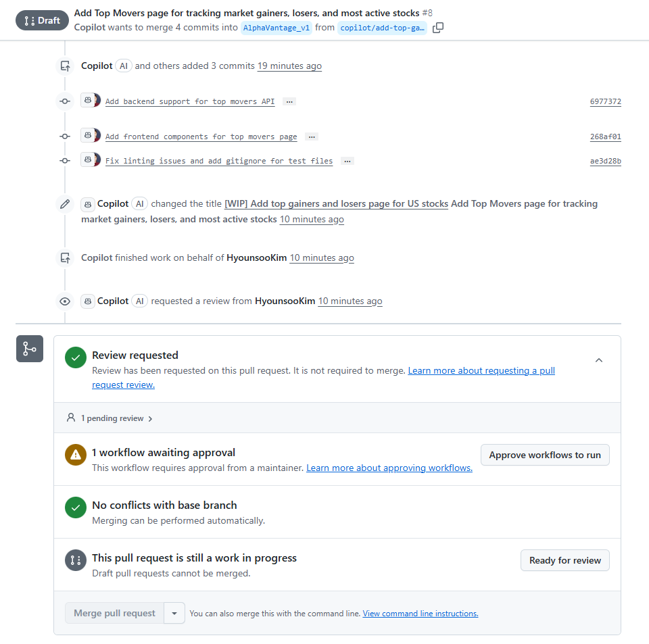Expand the ellipsis for the frontend components commit

tap(312, 137)
